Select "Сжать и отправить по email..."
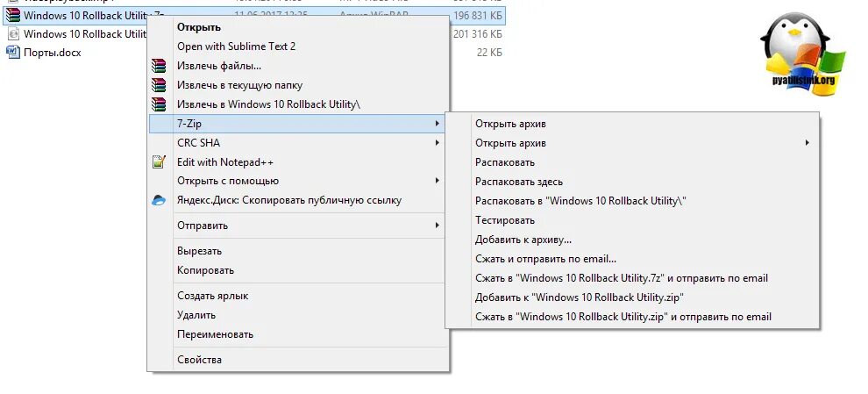The image size is (868, 394). pyautogui.click(x=632, y=259)
